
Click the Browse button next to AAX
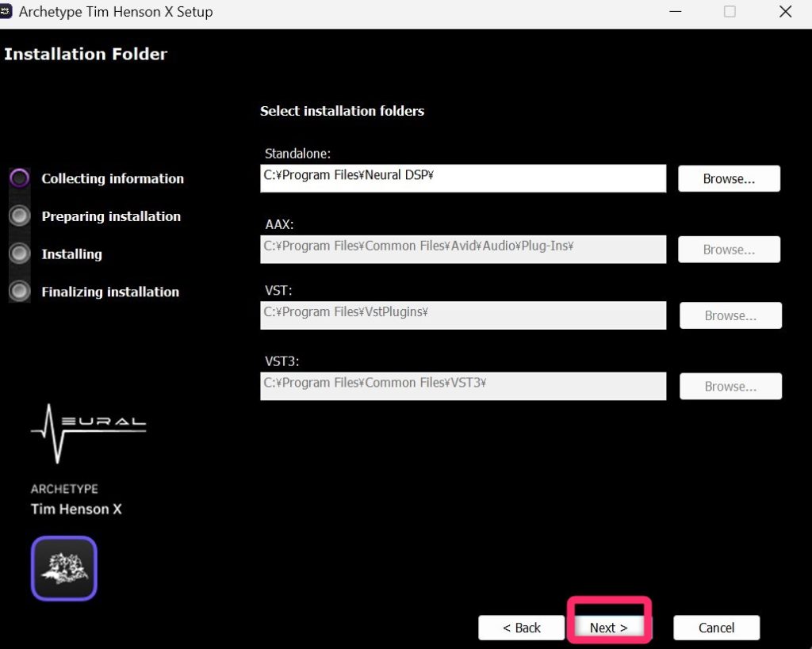[729, 250]
